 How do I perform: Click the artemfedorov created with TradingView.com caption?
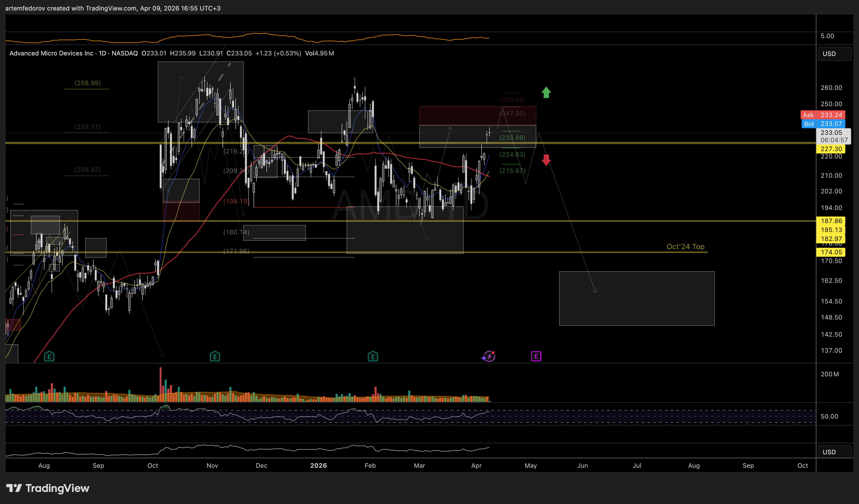click(x=113, y=8)
